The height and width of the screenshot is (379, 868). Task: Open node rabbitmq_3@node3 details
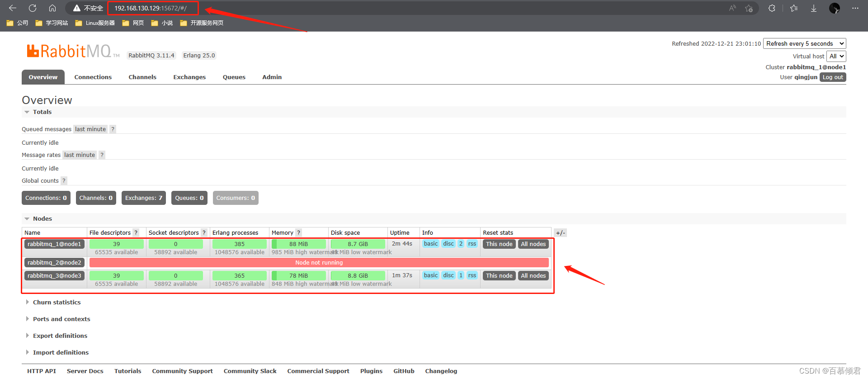point(54,276)
